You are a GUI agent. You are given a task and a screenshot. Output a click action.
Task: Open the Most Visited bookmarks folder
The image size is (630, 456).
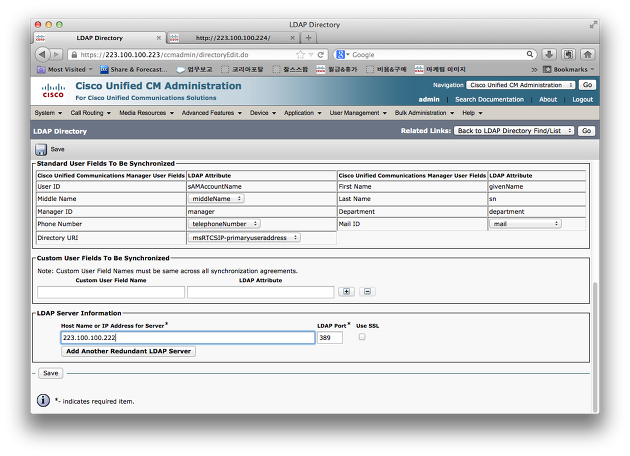65,70
